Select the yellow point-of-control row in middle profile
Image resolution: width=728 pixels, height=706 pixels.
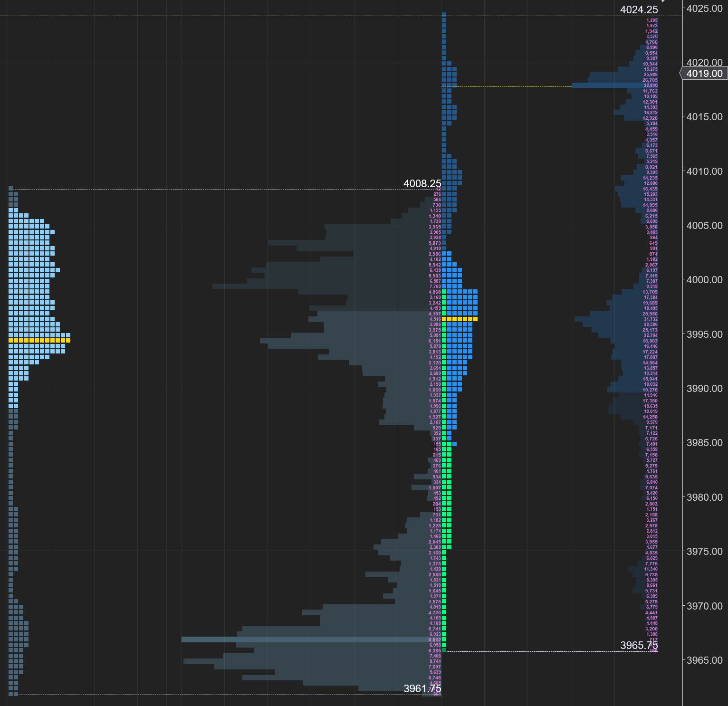pos(460,319)
